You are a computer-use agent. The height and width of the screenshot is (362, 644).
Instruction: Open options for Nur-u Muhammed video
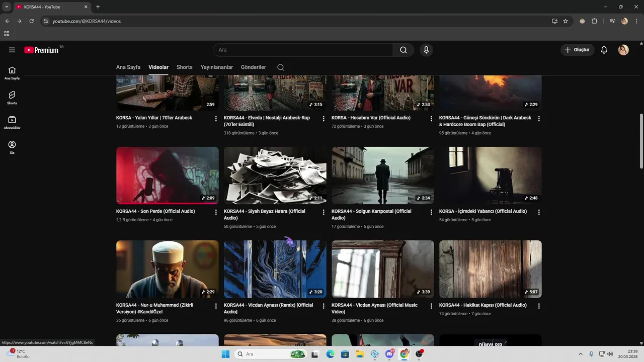[x=216, y=306]
